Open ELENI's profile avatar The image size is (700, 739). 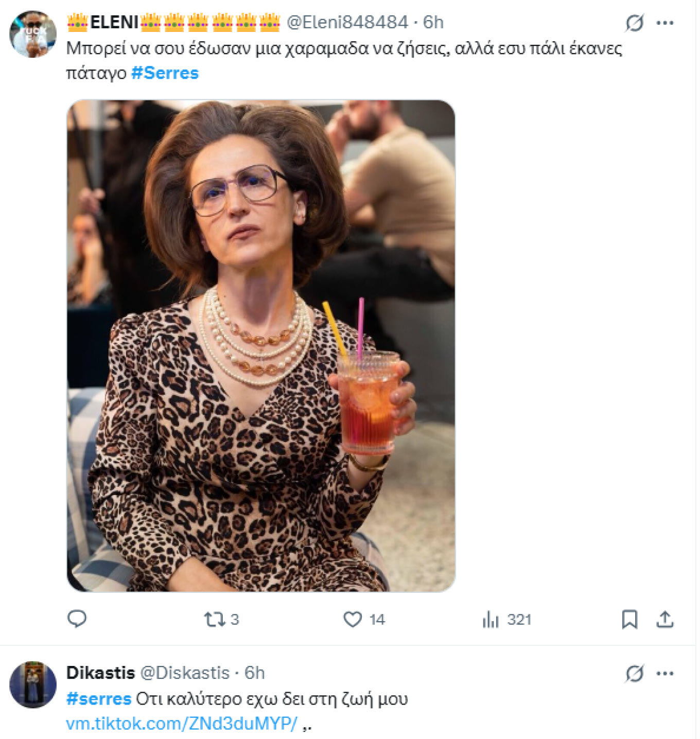(33, 34)
